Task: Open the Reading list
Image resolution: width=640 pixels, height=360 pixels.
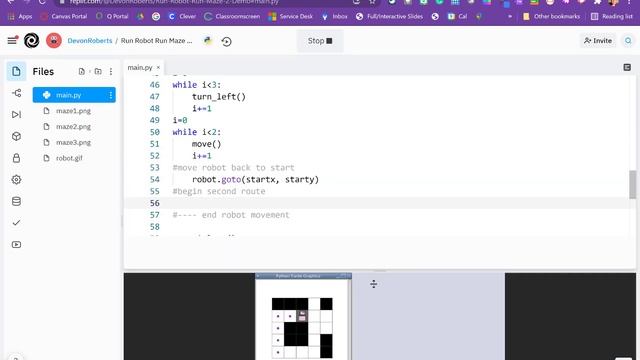Action: tap(612, 16)
